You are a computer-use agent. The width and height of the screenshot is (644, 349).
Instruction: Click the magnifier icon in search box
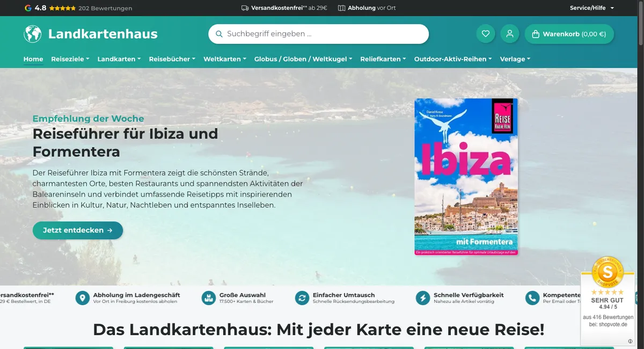coord(218,34)
